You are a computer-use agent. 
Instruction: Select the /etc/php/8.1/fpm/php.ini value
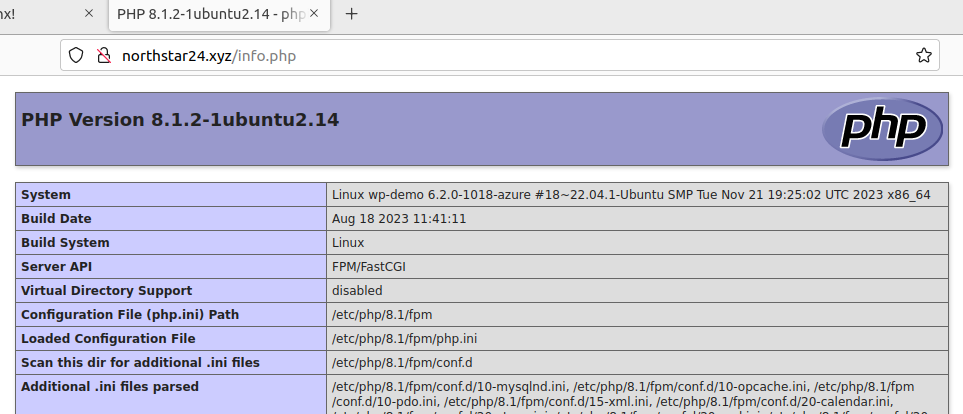click(x=405, y=338)
